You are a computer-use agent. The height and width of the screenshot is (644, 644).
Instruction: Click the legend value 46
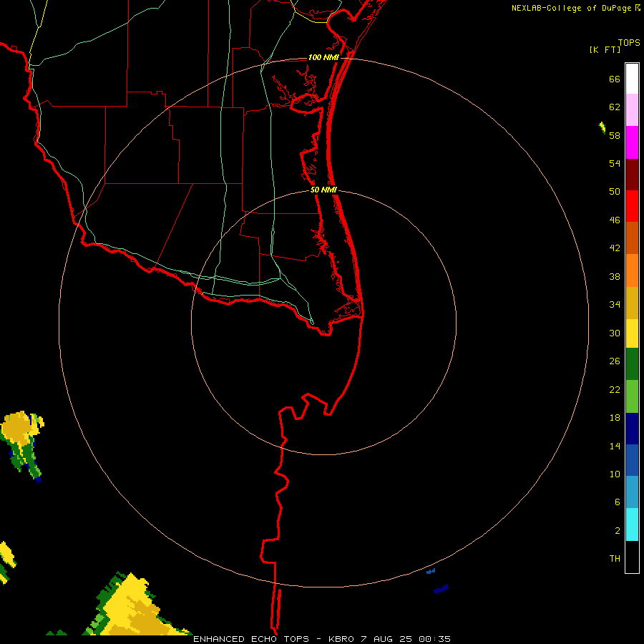pyautogui.click(x=615, y=220)
